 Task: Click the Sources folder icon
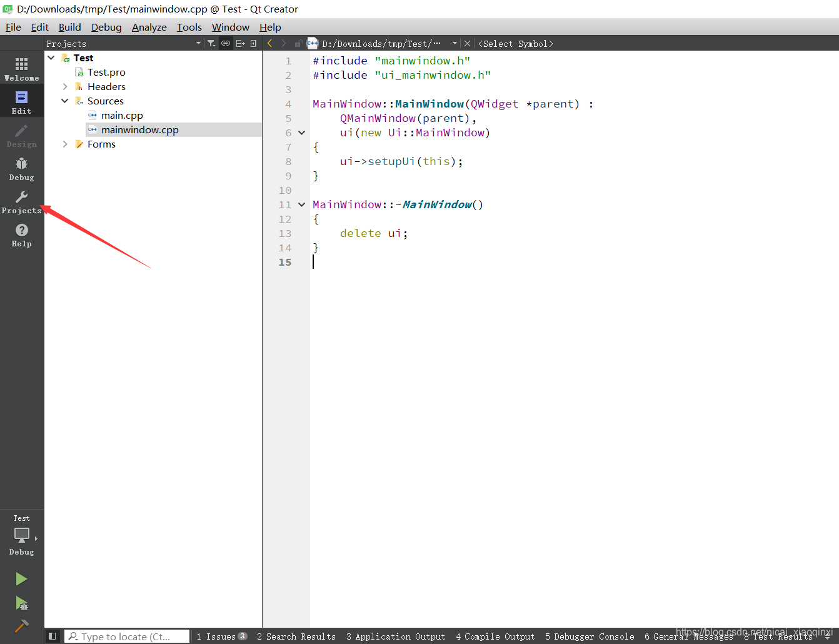pos(79,101)
